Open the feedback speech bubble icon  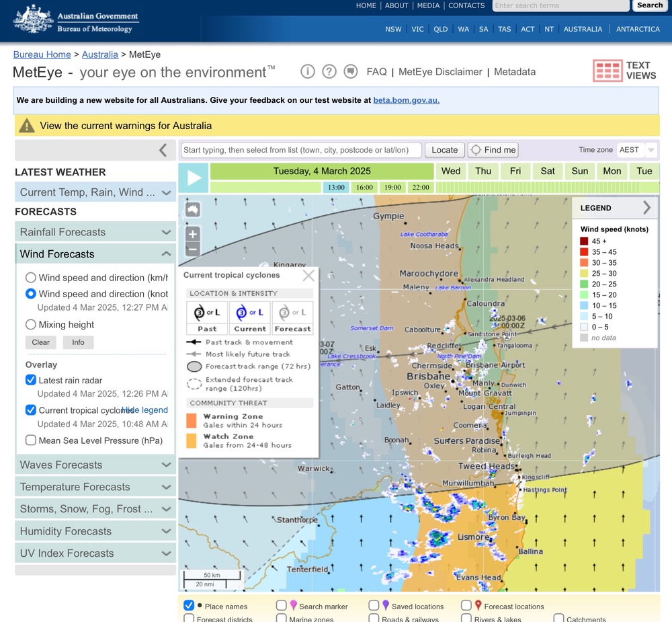pos(351,71)
